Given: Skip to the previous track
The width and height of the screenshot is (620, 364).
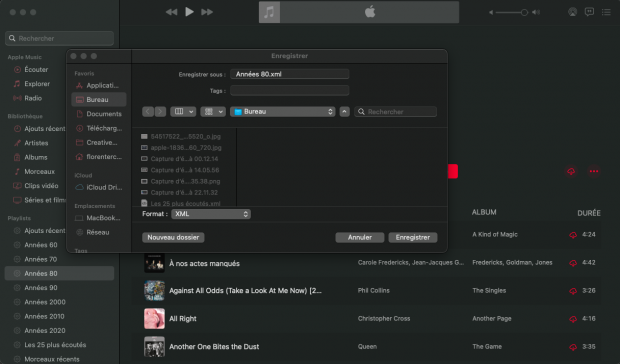Looking at the screenshot, I should (x=172, y=12).
